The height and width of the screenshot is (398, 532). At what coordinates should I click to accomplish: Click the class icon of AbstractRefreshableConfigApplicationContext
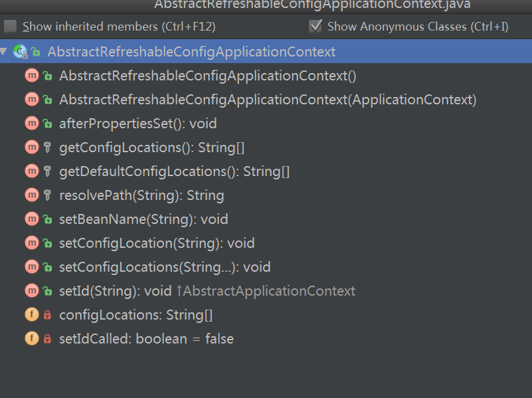pos(20,52)
